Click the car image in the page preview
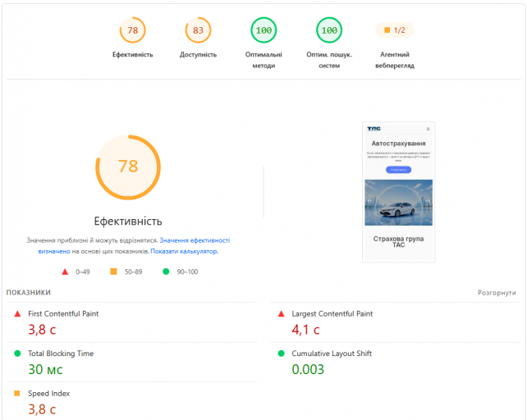 (x=399, y=203)
